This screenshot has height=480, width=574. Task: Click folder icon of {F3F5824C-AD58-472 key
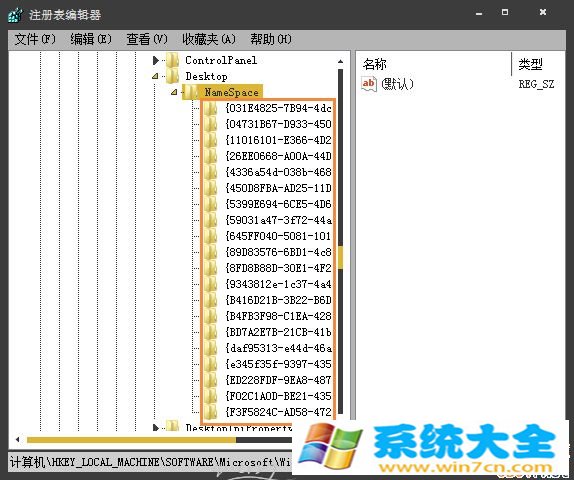pos(210,412)
